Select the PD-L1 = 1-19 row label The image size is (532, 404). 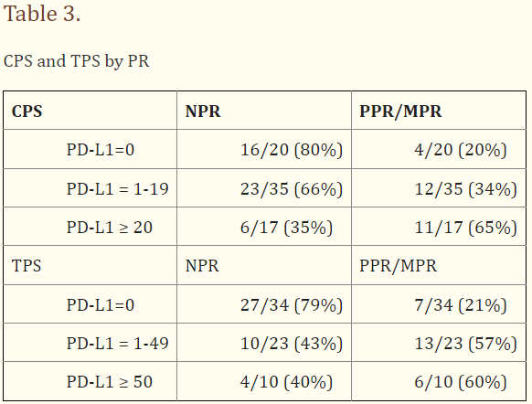pyautogui.click(x=117, y=188)
